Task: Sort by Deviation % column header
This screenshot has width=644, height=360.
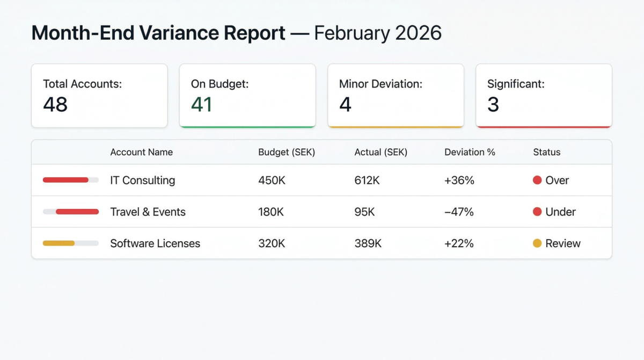Action: click(470, 152)
